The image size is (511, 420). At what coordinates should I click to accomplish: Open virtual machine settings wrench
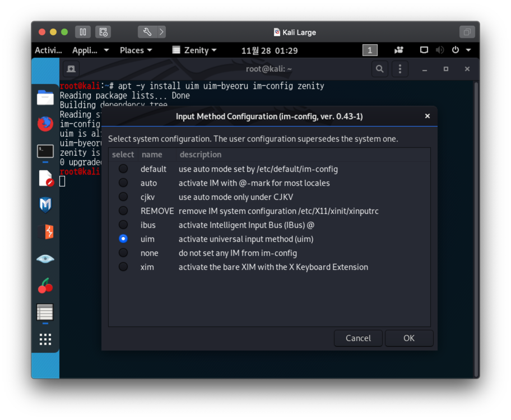coord(147,32)
